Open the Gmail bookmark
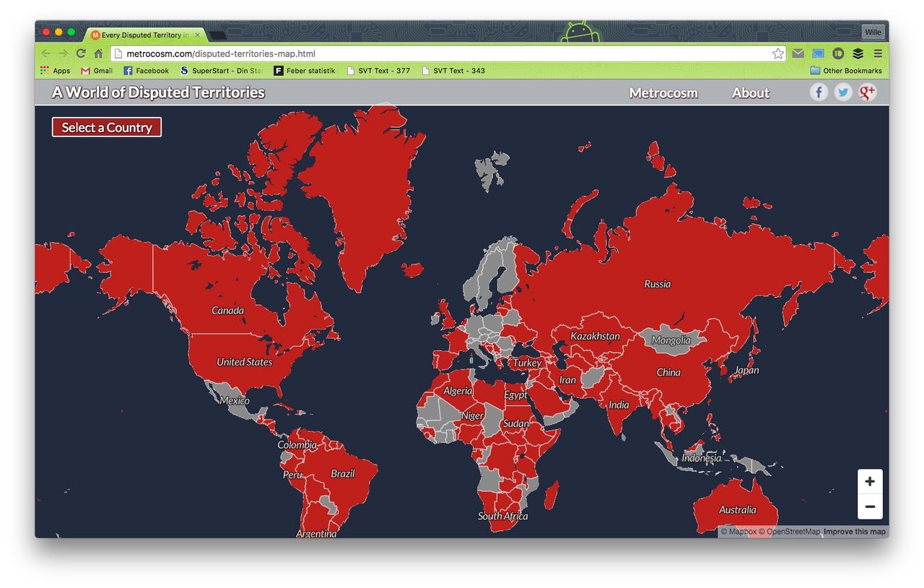The width and height of the screenshot is (924, 588). 97,71
